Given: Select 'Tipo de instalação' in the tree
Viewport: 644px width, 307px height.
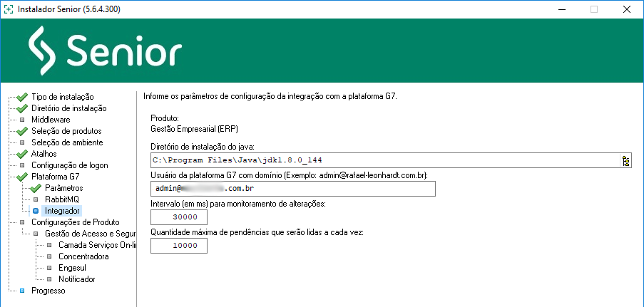Looking at the screenshot, I should click(63, 97).
